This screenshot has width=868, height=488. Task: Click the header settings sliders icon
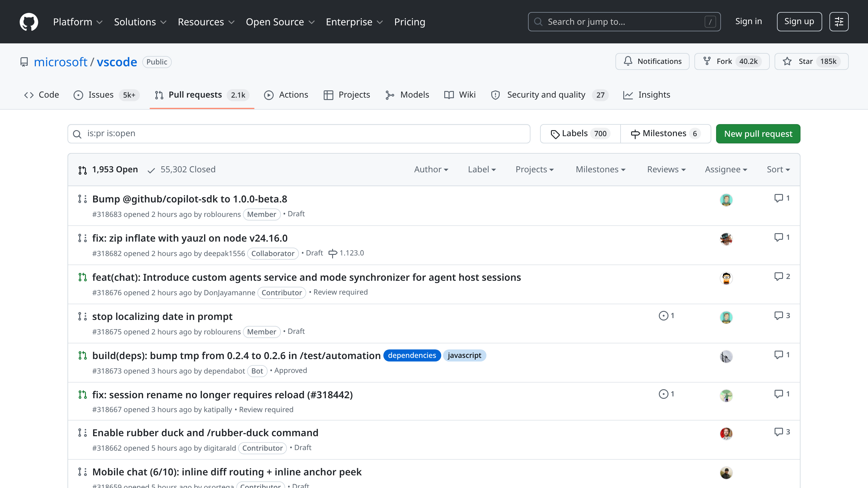point(839,22)
